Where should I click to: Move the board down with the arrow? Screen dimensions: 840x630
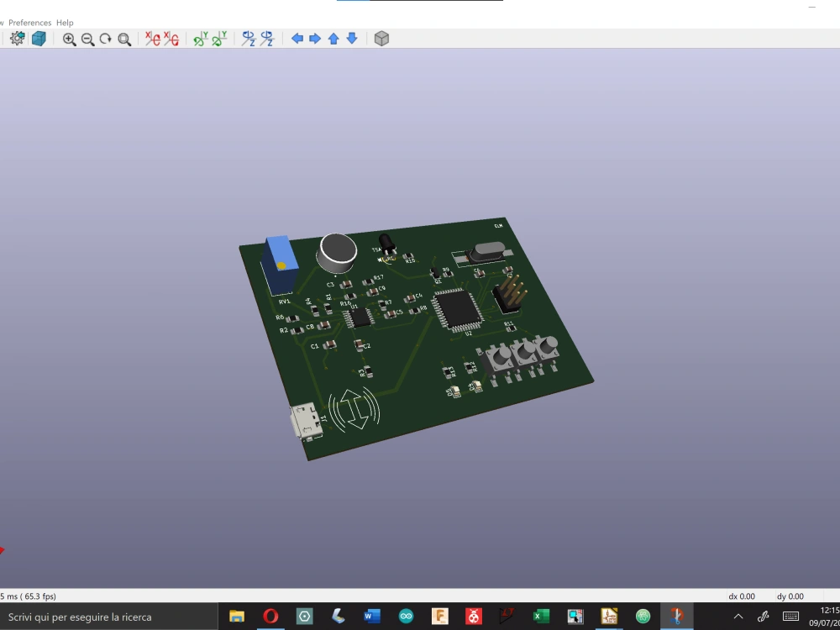point(352,39)
